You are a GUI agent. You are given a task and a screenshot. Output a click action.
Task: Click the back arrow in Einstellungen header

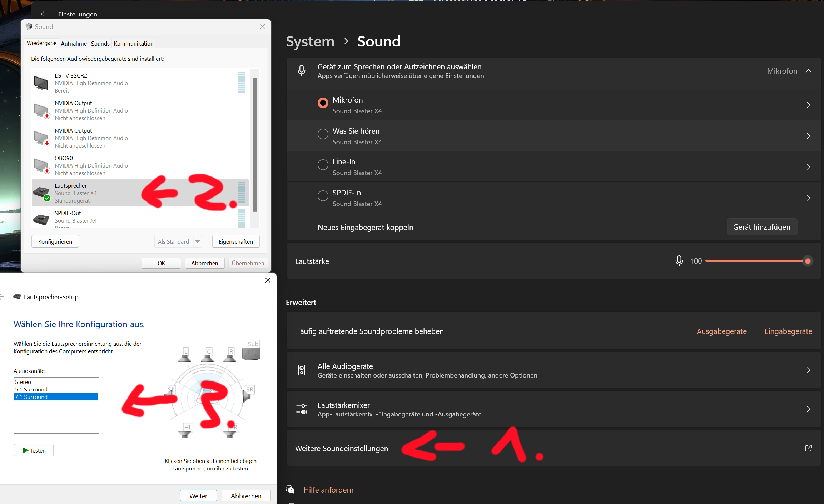44,14
